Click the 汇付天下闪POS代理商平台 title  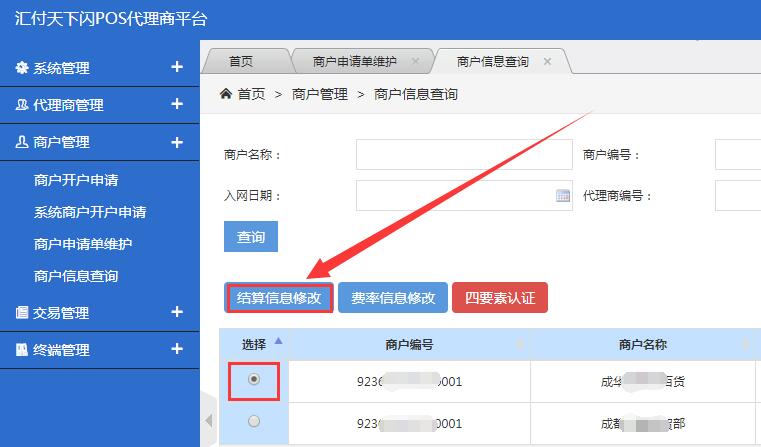pyautogui.click(x=111, y=18)
